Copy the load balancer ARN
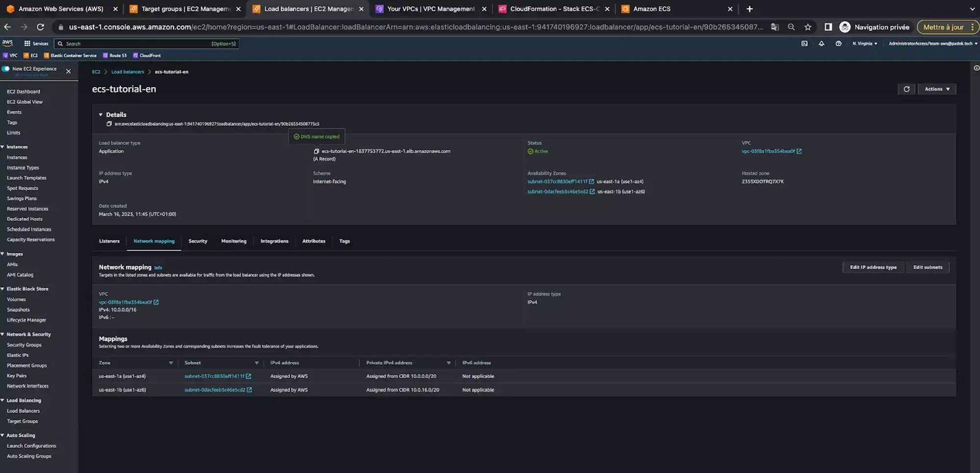 point(109,124)
